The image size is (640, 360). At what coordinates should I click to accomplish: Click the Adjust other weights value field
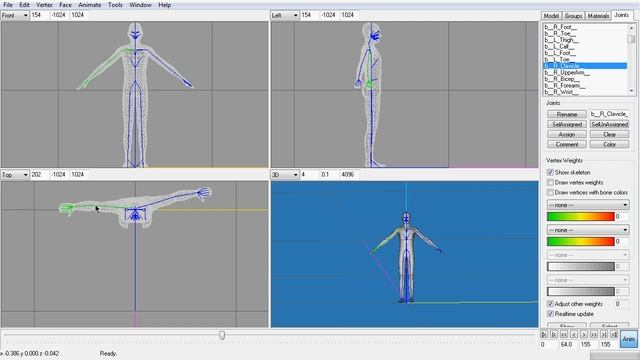click(x=622, y=304)
